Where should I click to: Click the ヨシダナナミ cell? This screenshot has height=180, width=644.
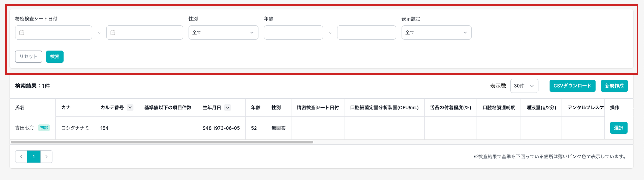pos(75,128)
